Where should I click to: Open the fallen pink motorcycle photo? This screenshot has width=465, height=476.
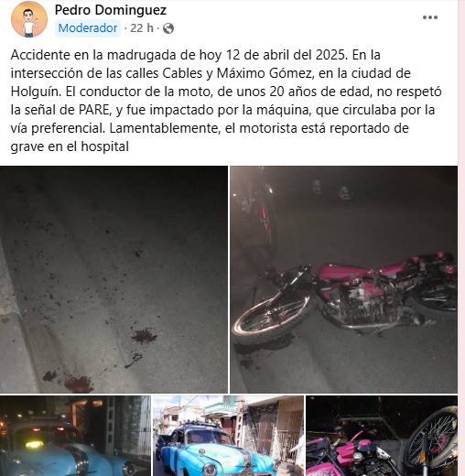(343, 279)
